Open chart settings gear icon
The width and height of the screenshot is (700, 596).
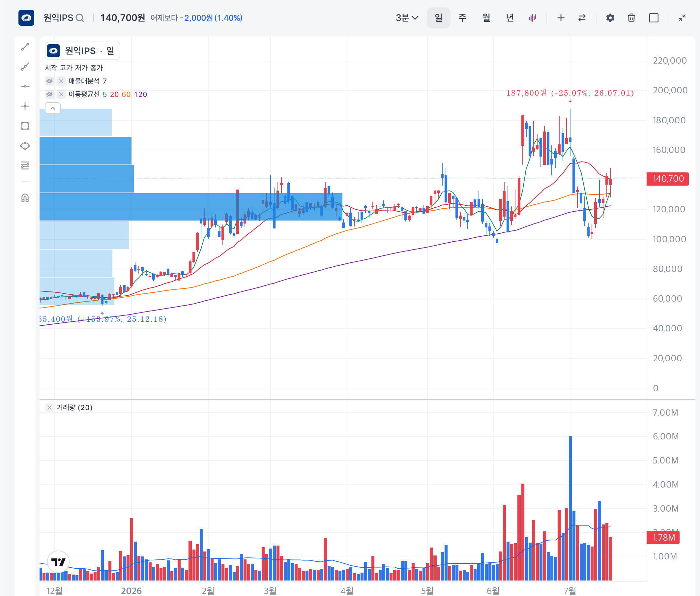pyautogui.click(x=610, y=18)
